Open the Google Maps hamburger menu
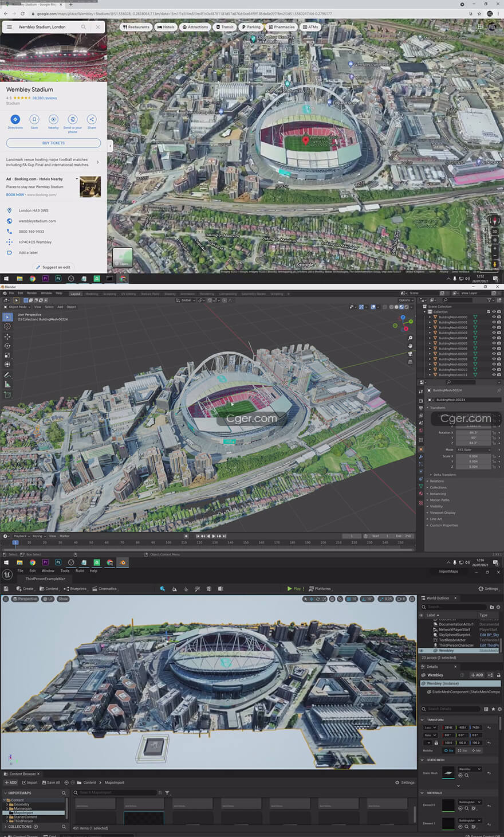This screenshot has height=837, width=504. (x=9, y=27)
